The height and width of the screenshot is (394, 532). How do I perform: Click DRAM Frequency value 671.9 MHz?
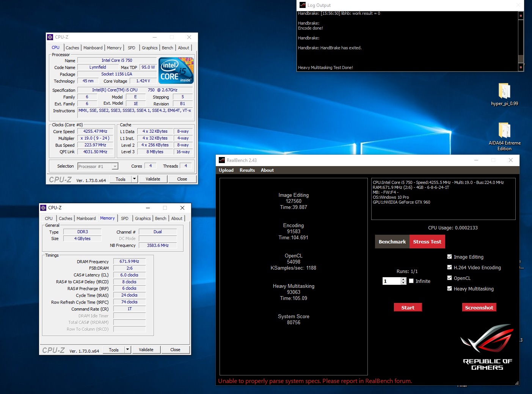[x=129, y=261]
